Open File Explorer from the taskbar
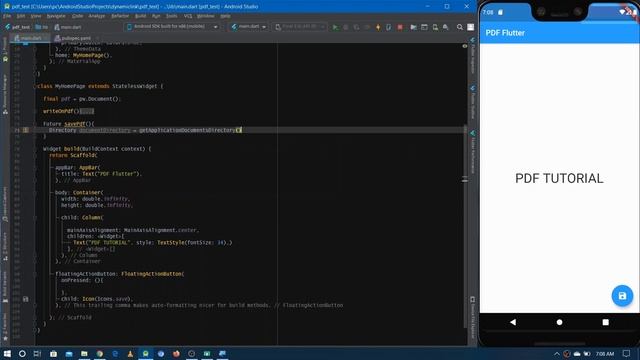The width and height of the screenshot is (640, 360). [x=84, y=353]
